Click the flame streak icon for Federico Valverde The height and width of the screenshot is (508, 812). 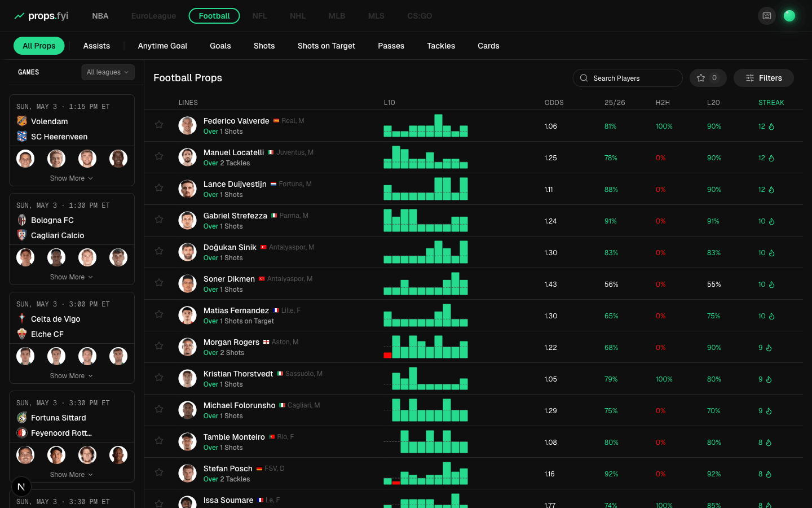[771, 126]
